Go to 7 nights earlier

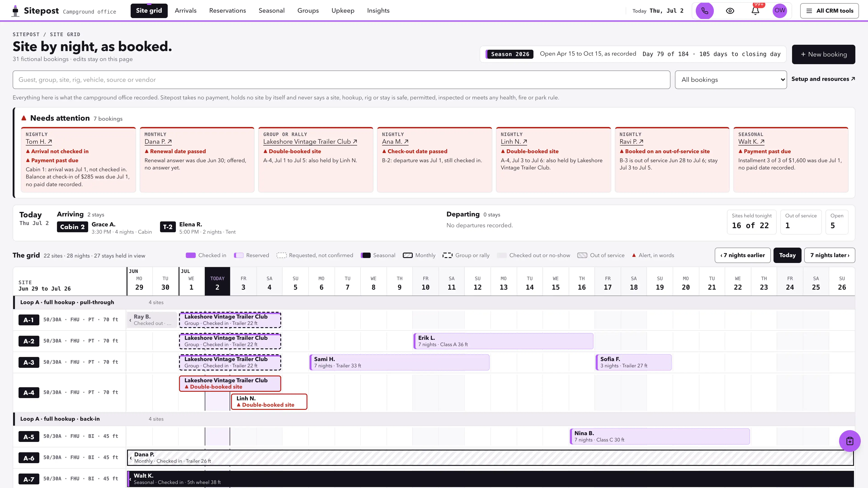pyautogui.click(x=743, y=255)
